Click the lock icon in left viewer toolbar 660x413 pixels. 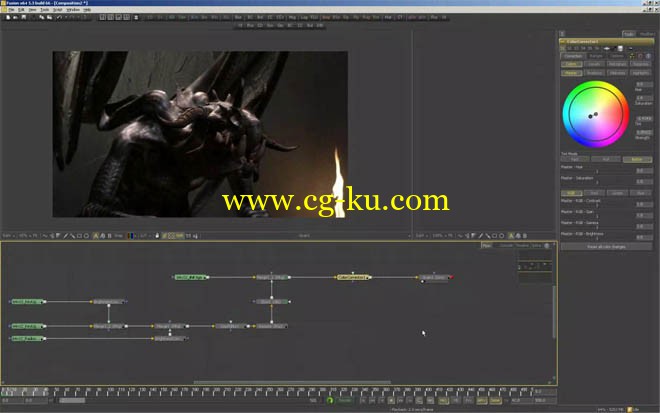click(x=157, y=236)
